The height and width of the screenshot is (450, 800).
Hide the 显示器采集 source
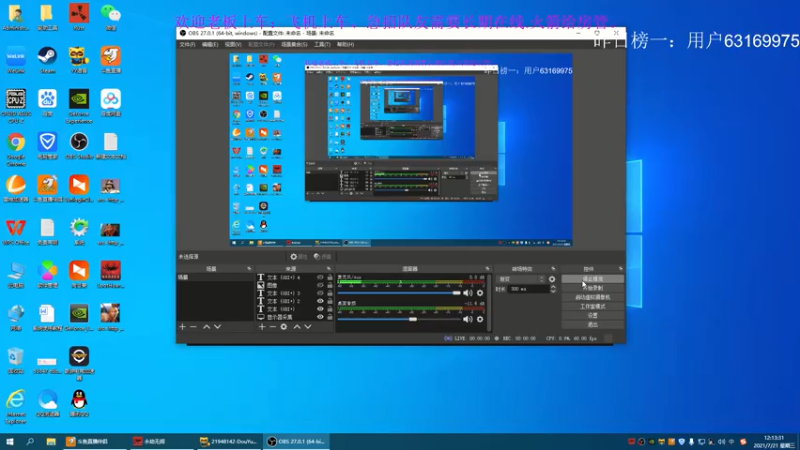[x=320, y=317]
